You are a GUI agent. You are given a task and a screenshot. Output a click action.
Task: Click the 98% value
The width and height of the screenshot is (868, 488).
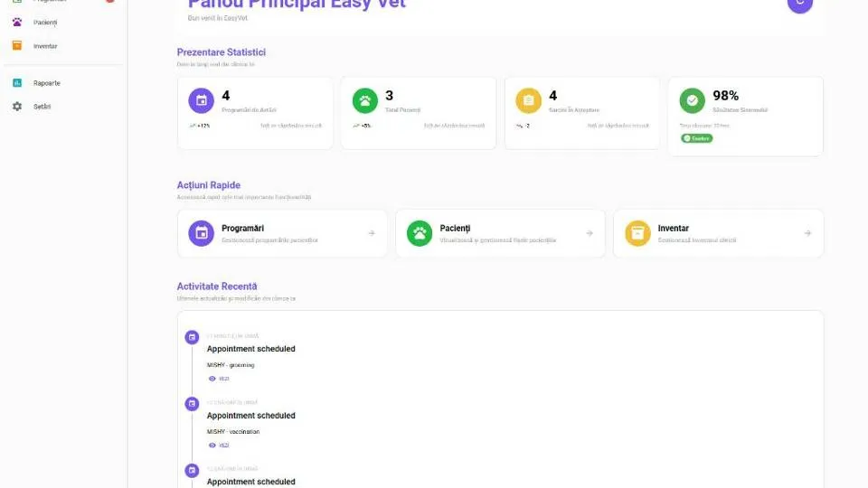coord(726,95)
